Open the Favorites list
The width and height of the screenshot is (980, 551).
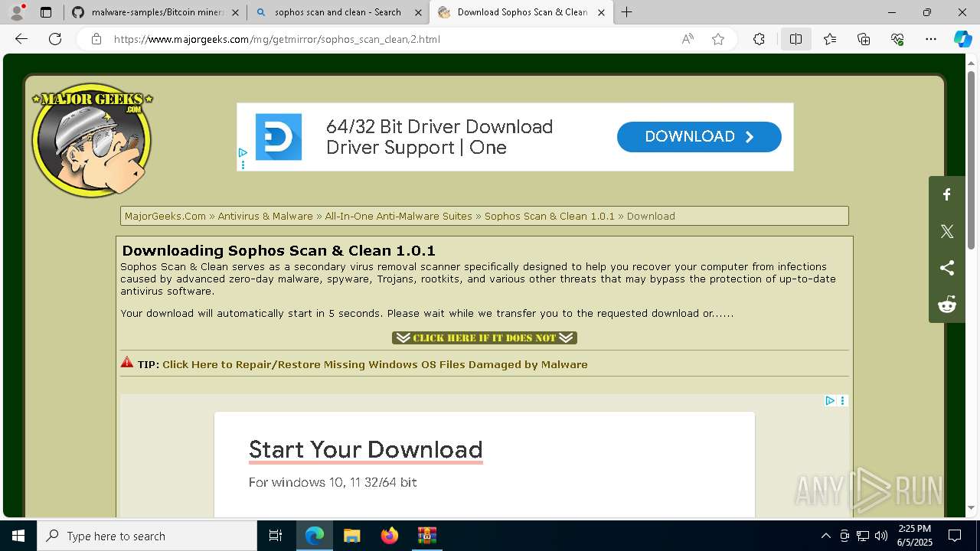(830, 39)
